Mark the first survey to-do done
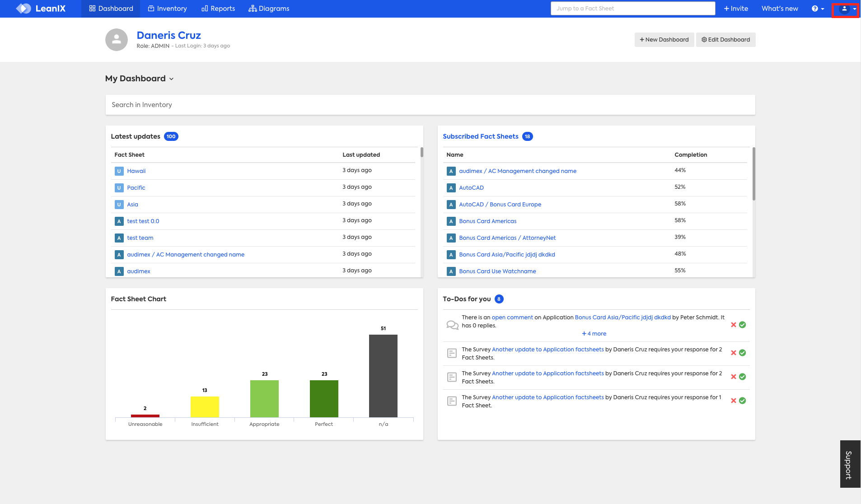Viewport: 861px width, 504px height. [x=742, y=353]
